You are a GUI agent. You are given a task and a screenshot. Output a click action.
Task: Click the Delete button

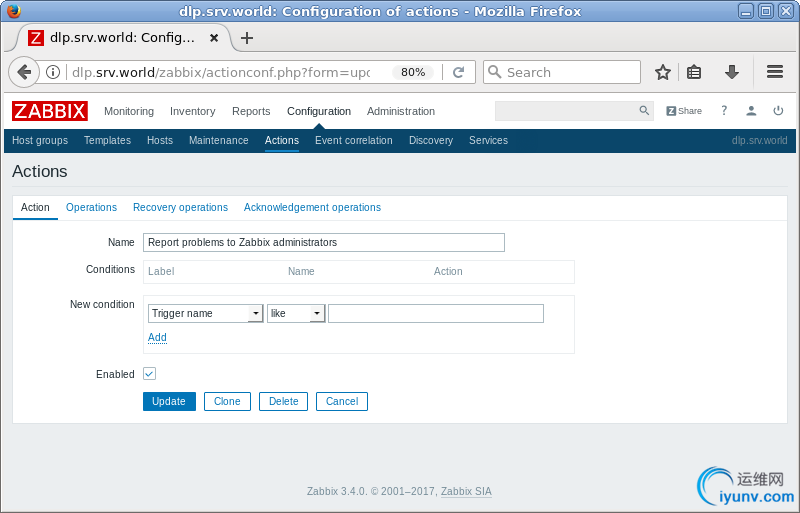(283, 401)
